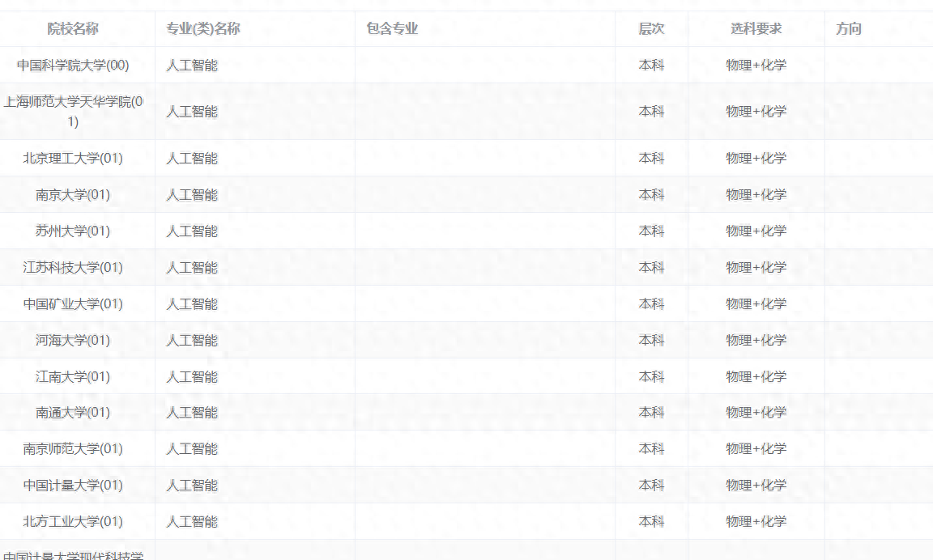Click 物理+化学 in 北方工业大学 row
The width and height of the screenshot is (933, 560).
(756, 522)
